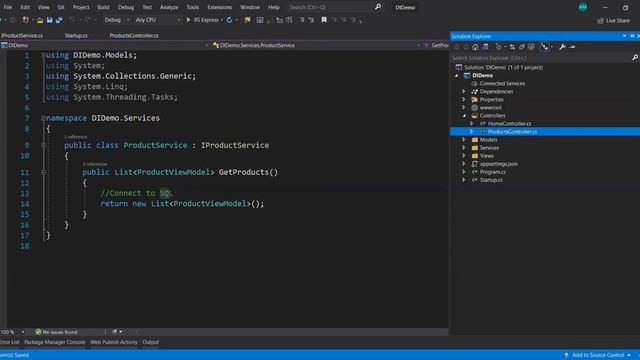The image size is (640, 360).
Task: Open the Error List tab
Action: tap(9, 342)
